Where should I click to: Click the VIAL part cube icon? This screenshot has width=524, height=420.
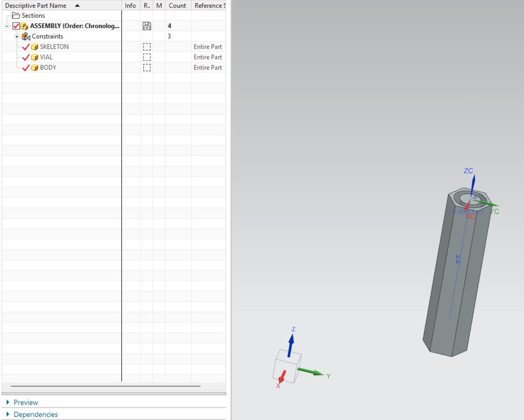tap(34, 57)
